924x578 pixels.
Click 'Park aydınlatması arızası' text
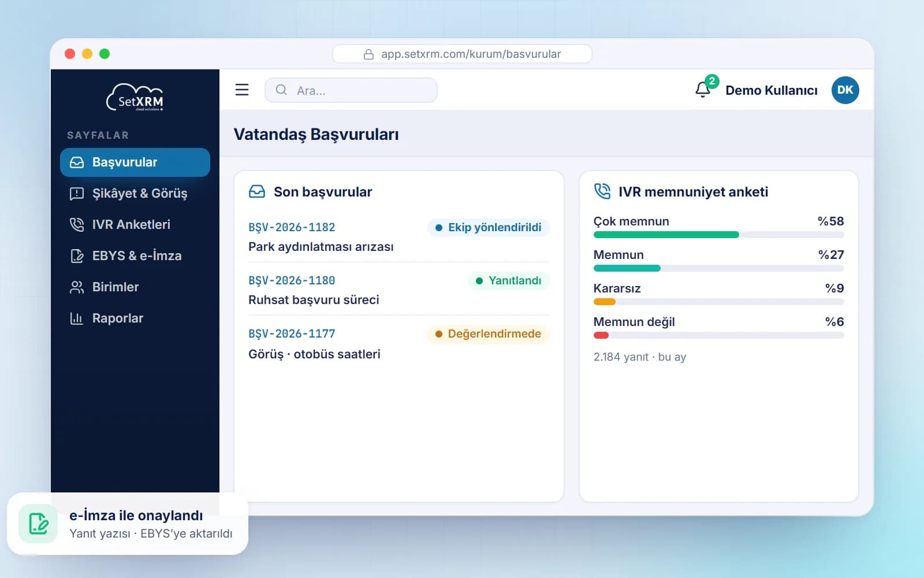tap(321, 247)
